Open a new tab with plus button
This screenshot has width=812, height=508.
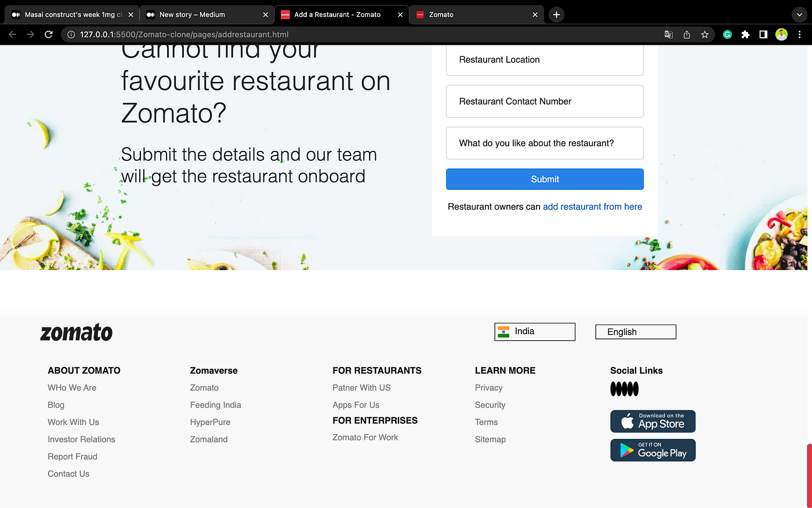coord(556,15)
